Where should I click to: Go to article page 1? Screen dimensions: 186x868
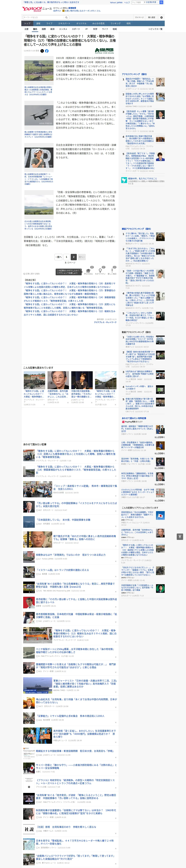click(66, 257)
